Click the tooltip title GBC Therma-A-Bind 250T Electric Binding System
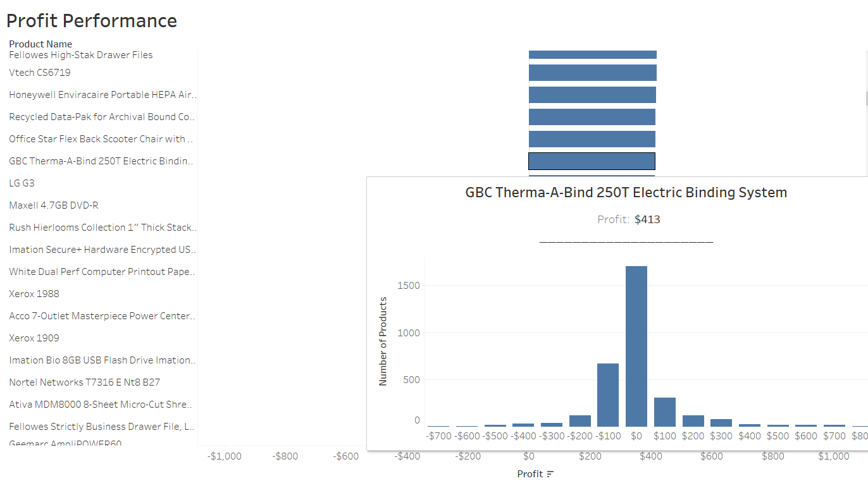This screenshot has height=488, width=868. click(x=626, y=193)
